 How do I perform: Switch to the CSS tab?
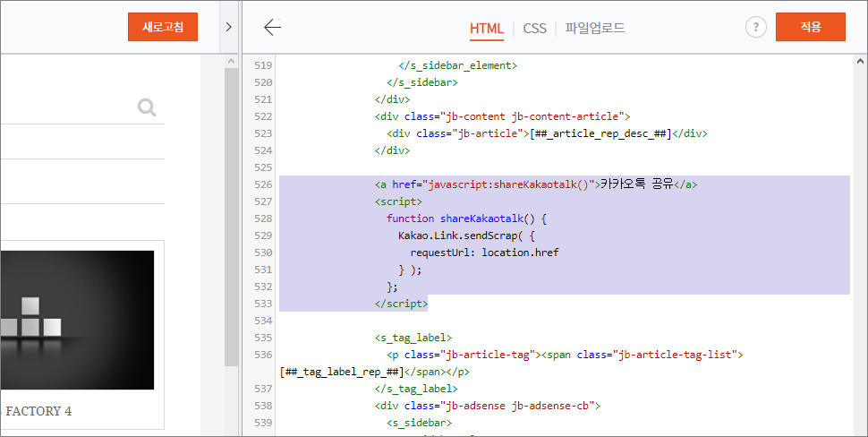(x=535, y=29)
